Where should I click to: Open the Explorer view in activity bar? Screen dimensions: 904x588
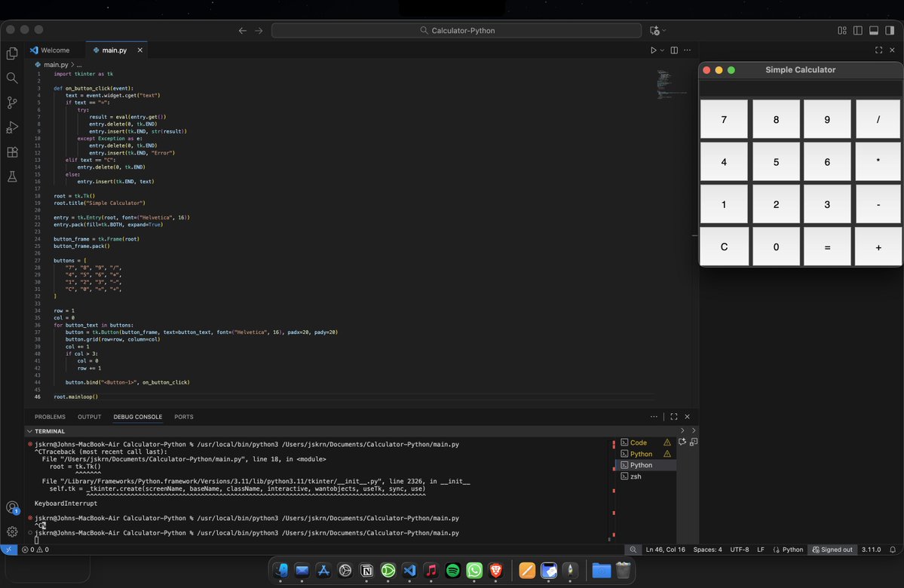click(x=12, y=54)
